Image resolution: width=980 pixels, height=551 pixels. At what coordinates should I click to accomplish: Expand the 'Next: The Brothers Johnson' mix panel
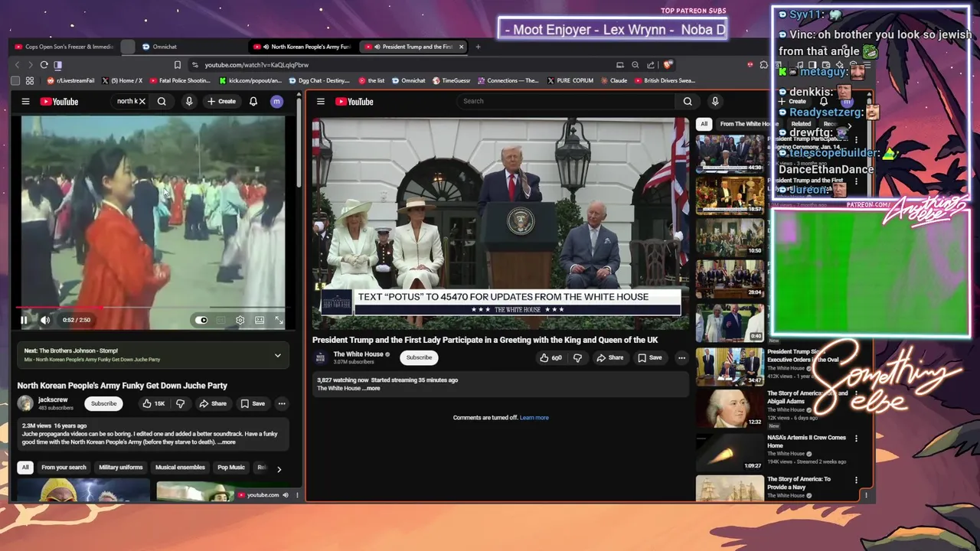277,355
